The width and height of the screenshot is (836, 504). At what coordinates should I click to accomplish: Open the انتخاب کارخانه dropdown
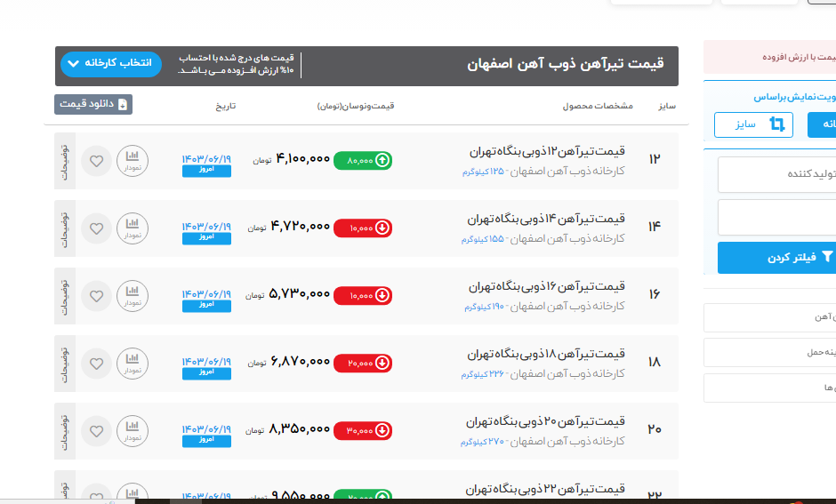click(112, 63)
